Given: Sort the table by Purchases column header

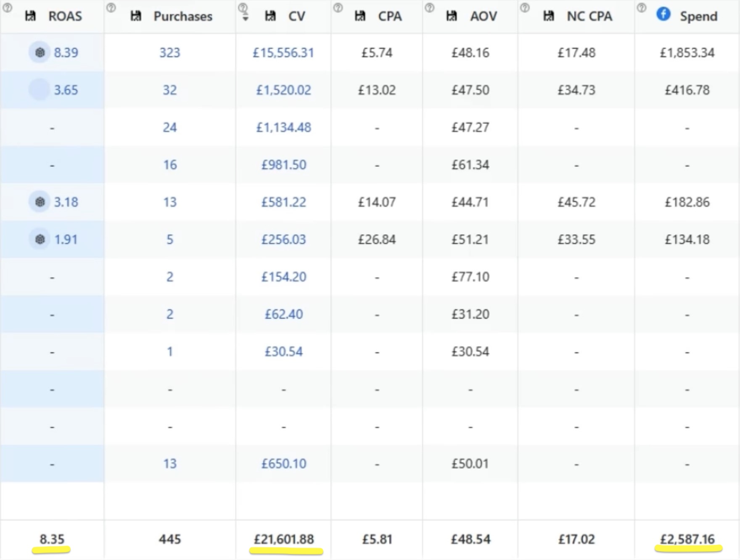Looking at the screenshot, I should pos(182,16).
